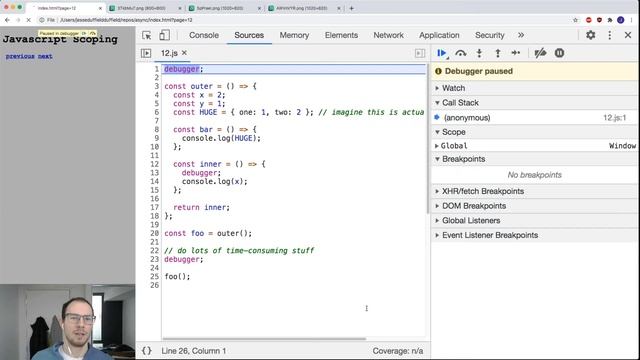Open the Network tab
The width and height of the screenshot is (640, 360).
389,35
